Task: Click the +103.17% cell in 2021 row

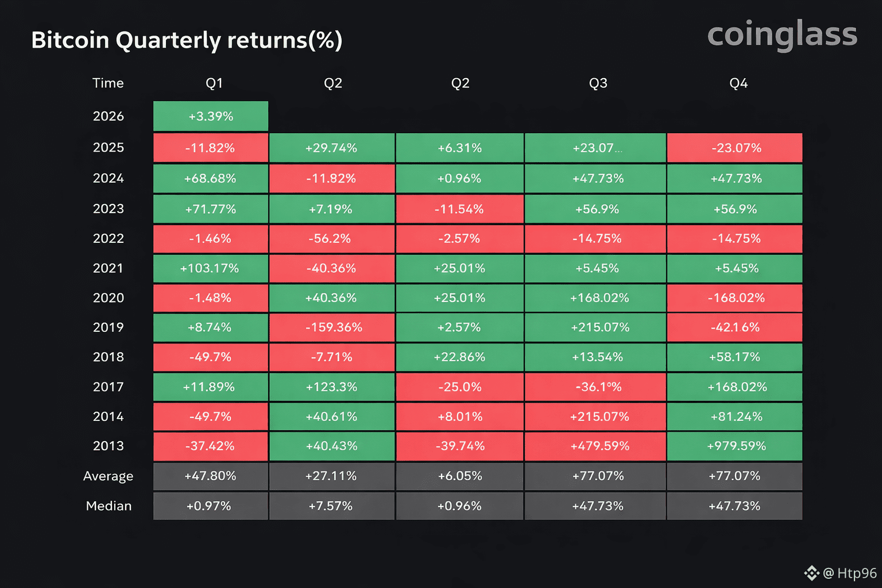Action: [x=210, y=268]
